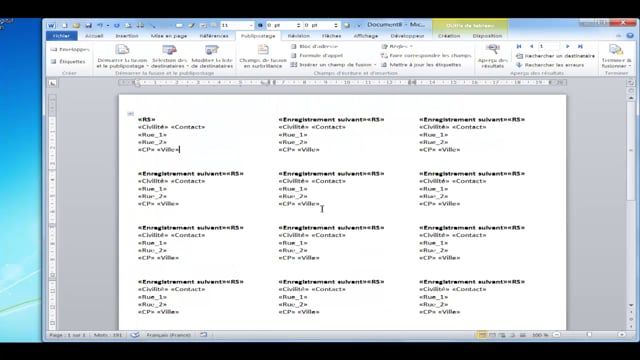Viewport: 640px width, 360px height.
Task: Toggle Aperçu des résultats
Action: (x=493, y=56)
